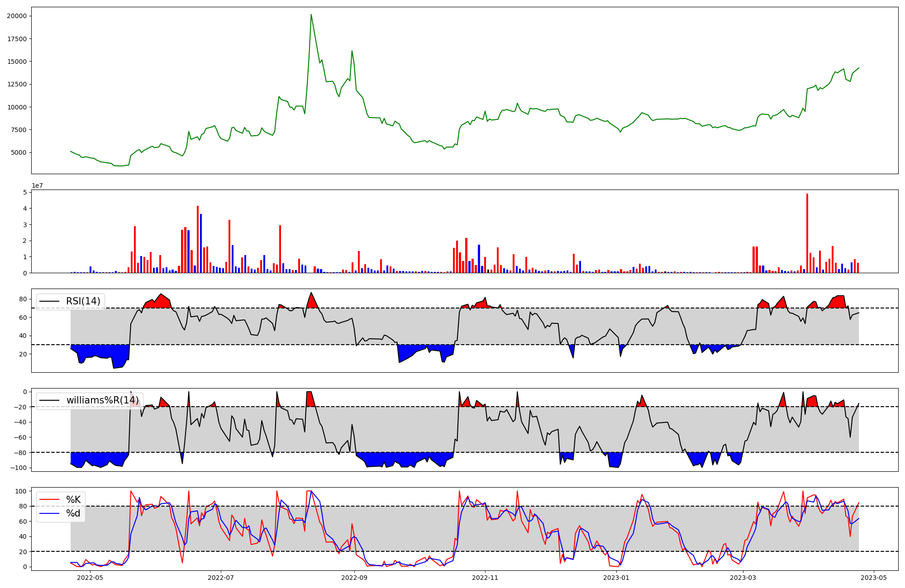This screenshot has width=905, height=588.
Task: Click the 2022-07 x-axis date label
Action: 221,578
